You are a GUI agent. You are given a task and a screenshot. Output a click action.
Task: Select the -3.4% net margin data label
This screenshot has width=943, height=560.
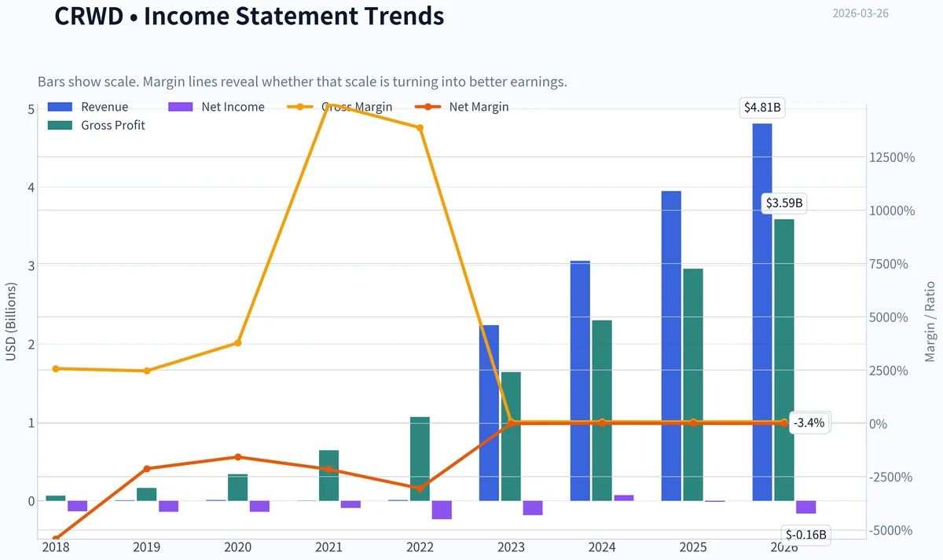click(809, 423)
